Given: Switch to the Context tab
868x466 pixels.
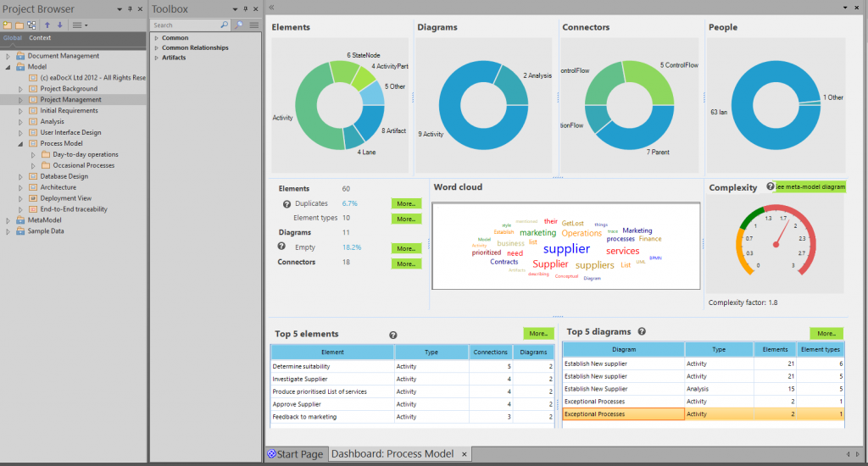Looking at the screenshot, I should click(40, 38).
